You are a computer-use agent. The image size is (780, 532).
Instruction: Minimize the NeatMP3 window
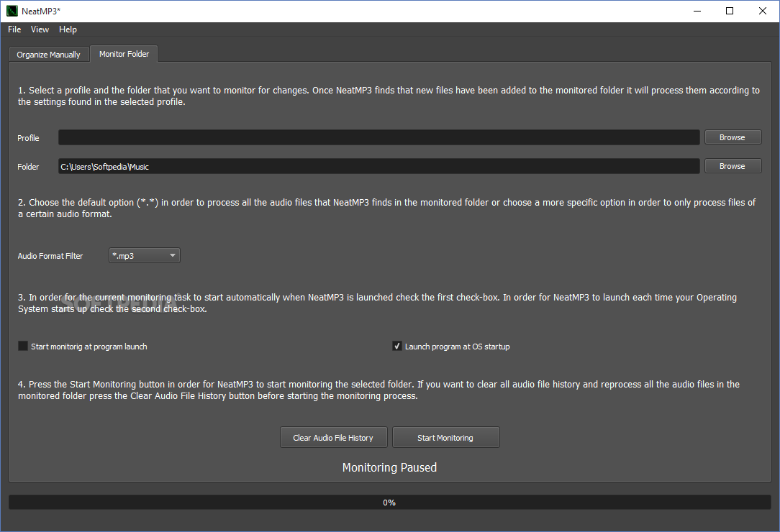[697, 11]
